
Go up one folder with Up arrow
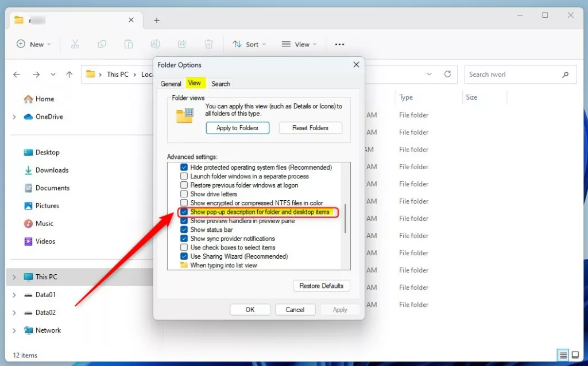coord(69,75)
